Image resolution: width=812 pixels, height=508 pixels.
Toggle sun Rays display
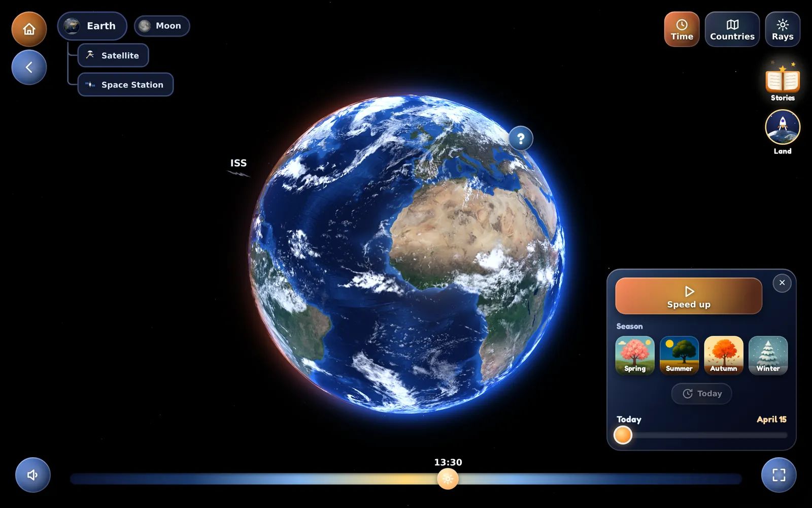[782, 29]
